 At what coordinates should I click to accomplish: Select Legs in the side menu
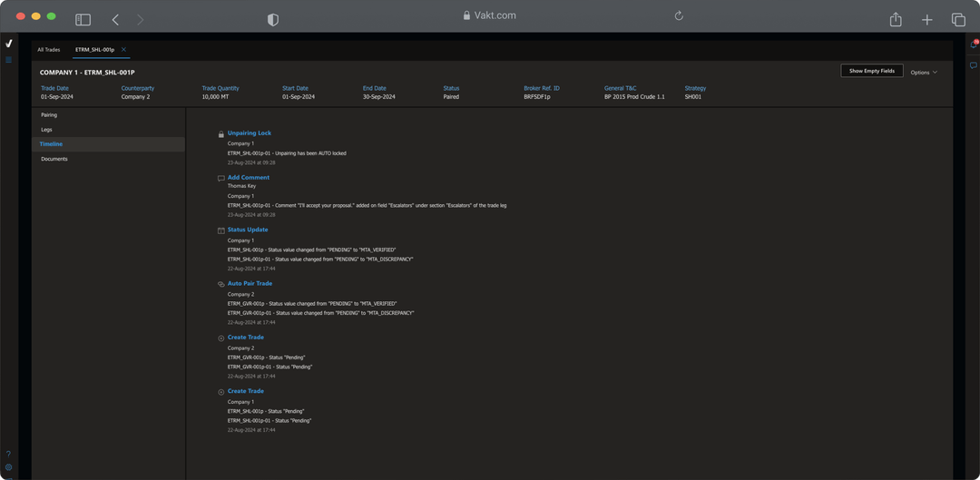46,130
